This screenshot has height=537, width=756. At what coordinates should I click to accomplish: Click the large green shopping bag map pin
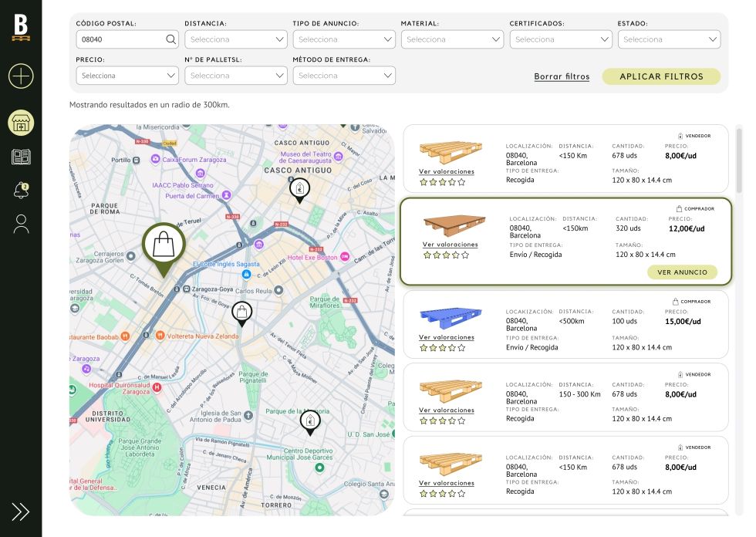pos(164,247)
